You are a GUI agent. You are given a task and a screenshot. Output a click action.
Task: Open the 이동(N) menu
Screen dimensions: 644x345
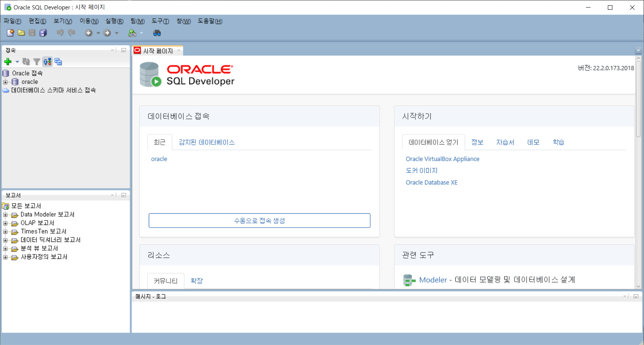coord(89,21)
